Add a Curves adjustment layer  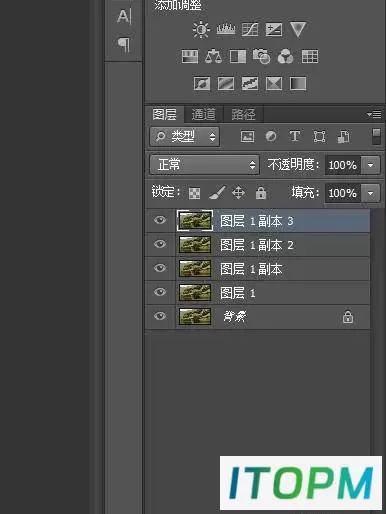pyautogui.click(x=250, y=29)
